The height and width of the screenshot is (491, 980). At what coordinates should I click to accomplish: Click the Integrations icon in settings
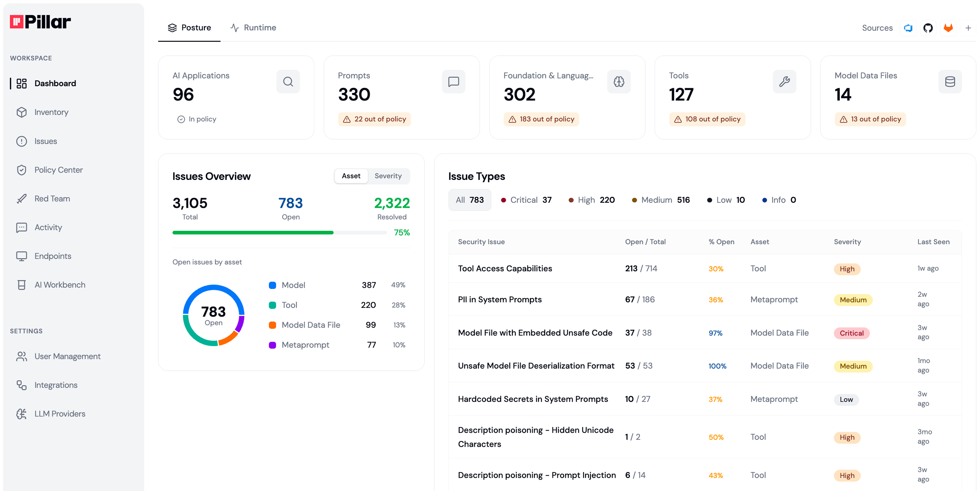[x=22, y=385]
